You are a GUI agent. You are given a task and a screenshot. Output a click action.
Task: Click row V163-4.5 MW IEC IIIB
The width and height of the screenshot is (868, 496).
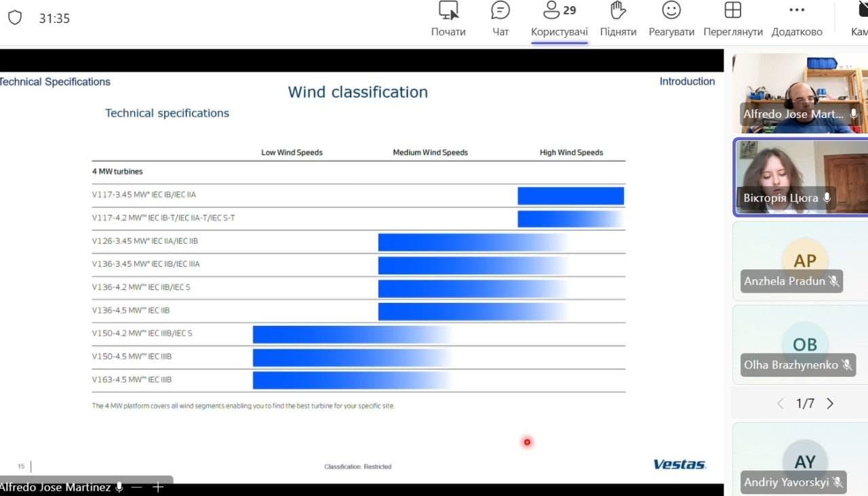pos(358,379)
